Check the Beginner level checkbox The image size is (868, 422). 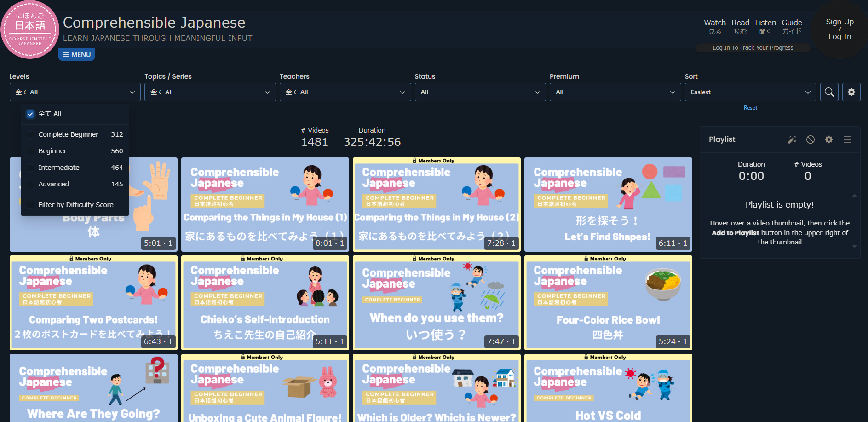pyautogui.click(x=30, y=151)
